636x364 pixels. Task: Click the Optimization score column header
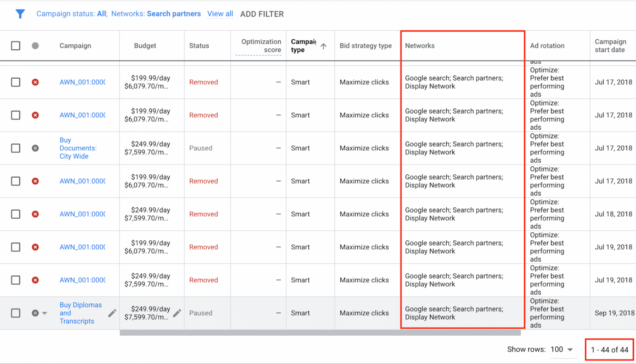[261, 46]
